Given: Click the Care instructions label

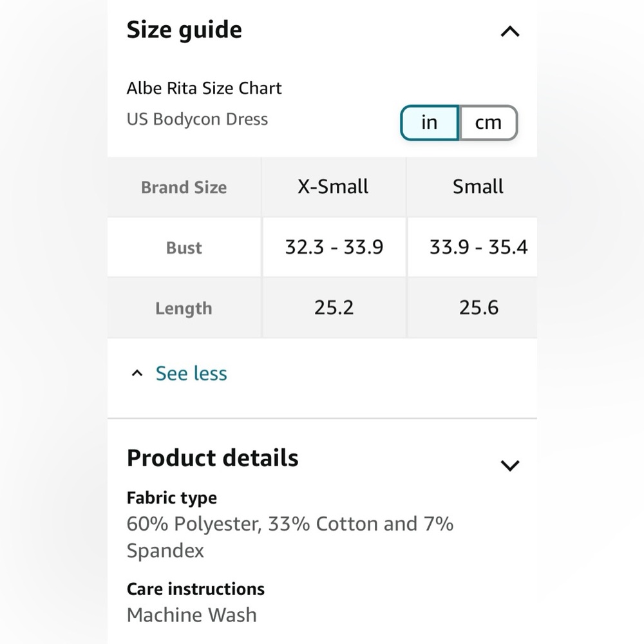Looking at the screenshot, I should (196, 589).
